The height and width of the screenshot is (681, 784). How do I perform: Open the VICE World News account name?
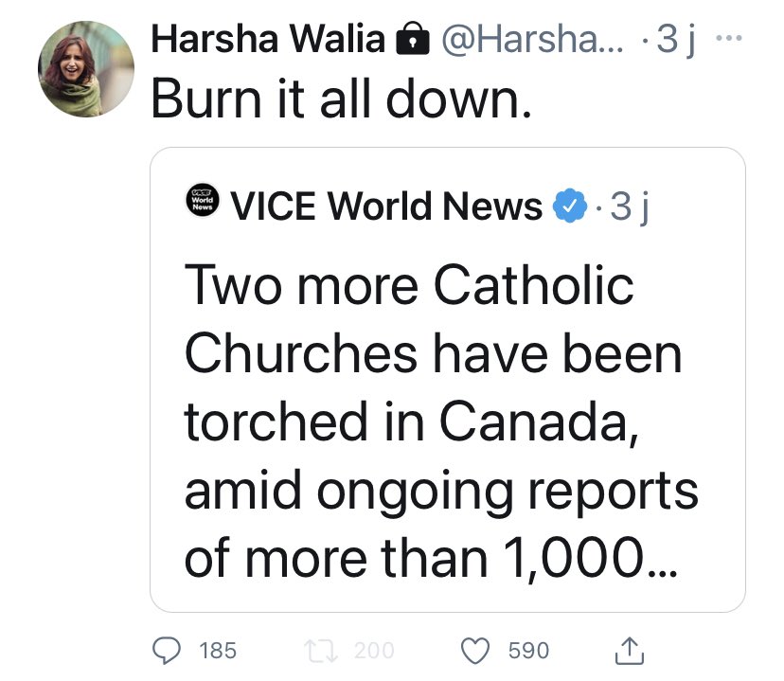pos(387,205)
